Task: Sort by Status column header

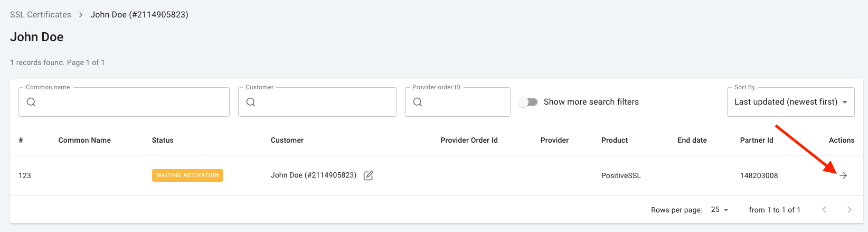Action: (163, 141)
